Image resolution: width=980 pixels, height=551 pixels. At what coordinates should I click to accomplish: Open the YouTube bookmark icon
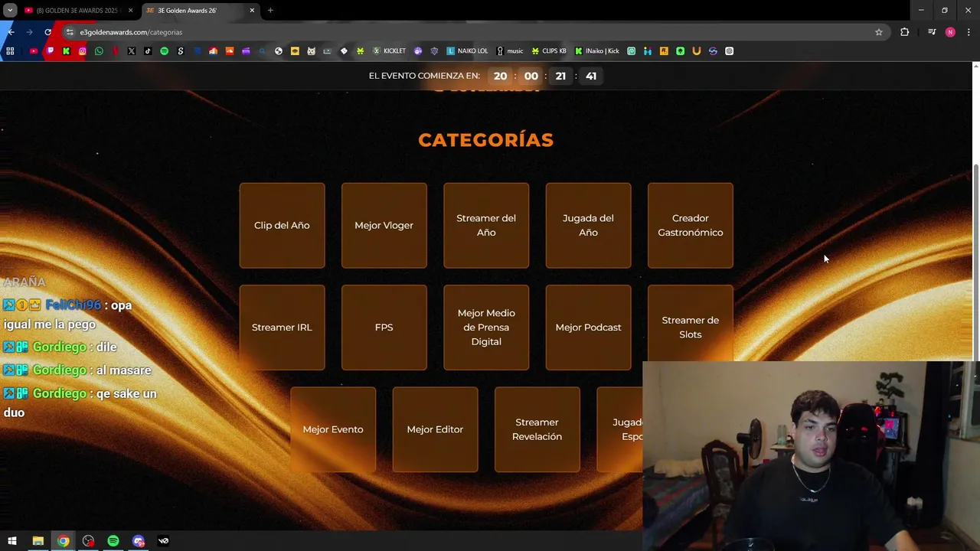pos(34,51)
